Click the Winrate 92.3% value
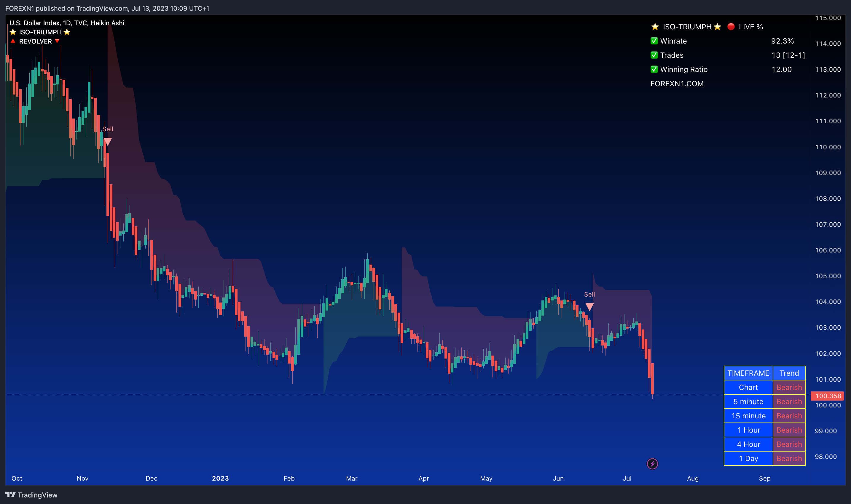This screenshot has height=504, width=851. pos(782,41)
